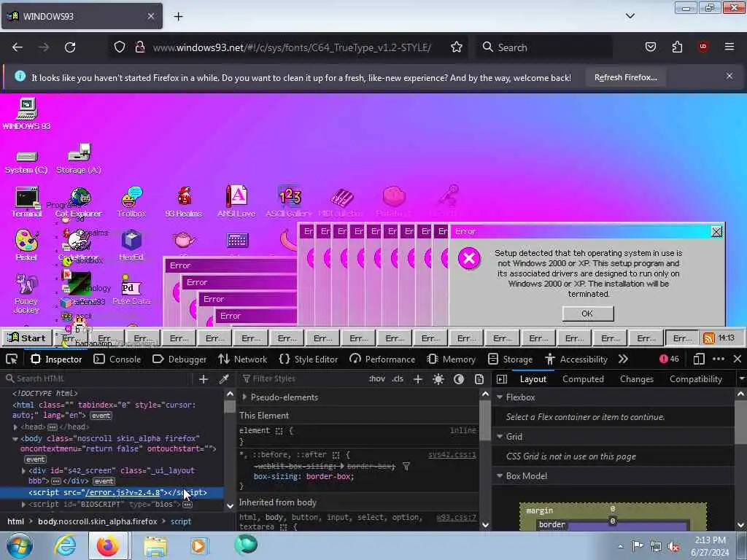747x560 pixels.
Task: Open the uBlock Origin toolbar icon
Action: pos(703,47)
